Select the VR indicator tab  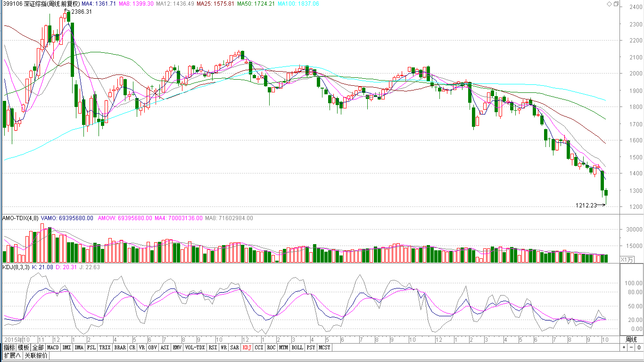point(142,347)
